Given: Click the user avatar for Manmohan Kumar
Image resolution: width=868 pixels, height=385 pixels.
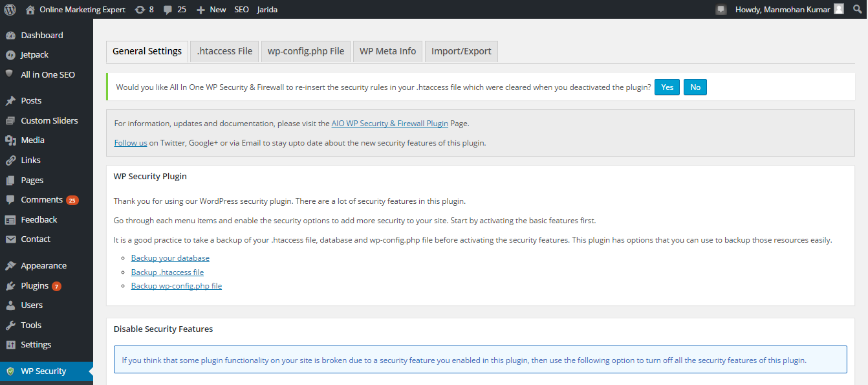Looking at the screenshot, I should click(839, 10).
